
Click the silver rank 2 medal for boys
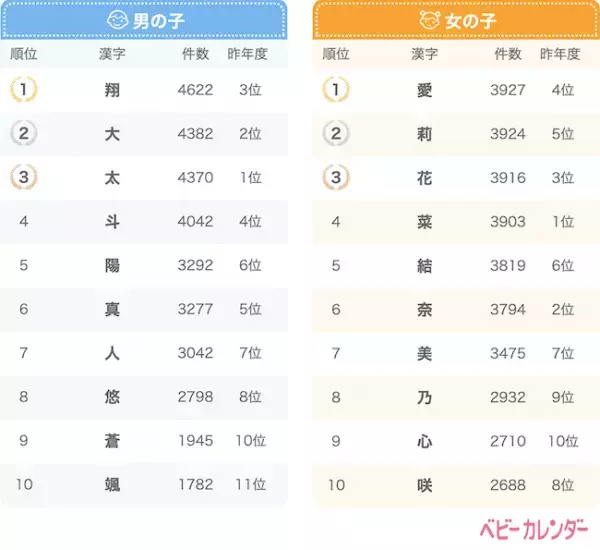[x=23, y=134]
